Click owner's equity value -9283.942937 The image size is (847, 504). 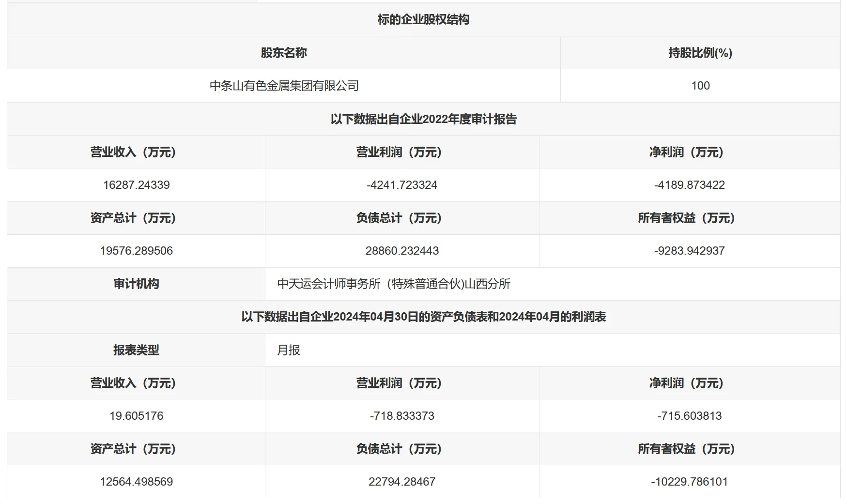click(689, 251)
